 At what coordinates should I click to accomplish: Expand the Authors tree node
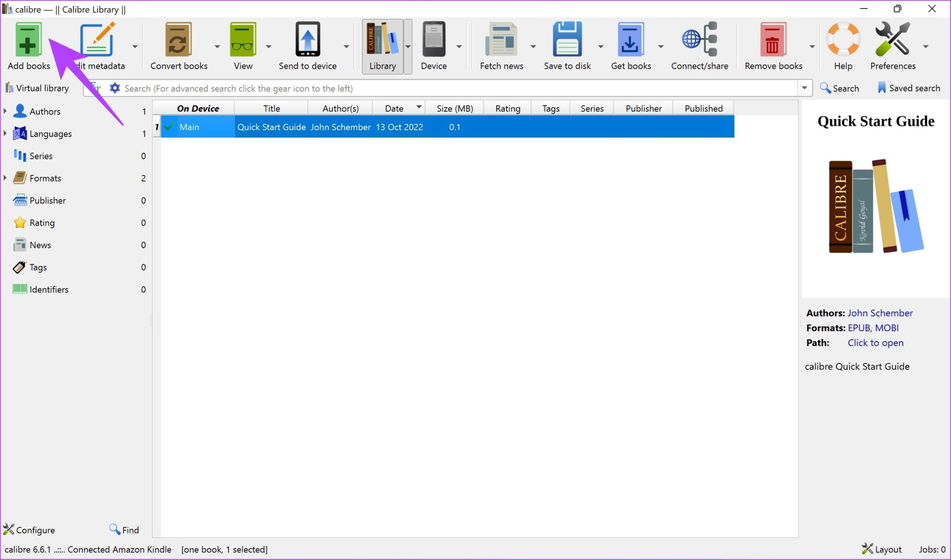5,111
